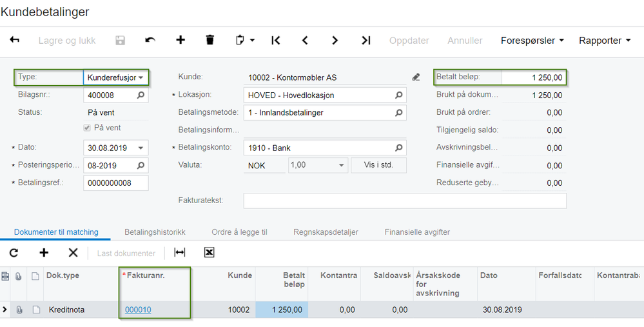Click the grid column configuration header icon
This screenshot has height=327, width=644.
pyautogui.click(x=5, y=276)
